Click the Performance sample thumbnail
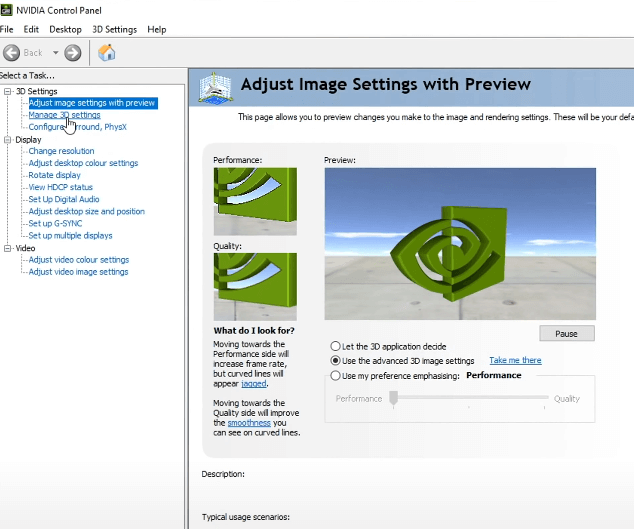This screenshot has width=634, height=529. (255, 201)
